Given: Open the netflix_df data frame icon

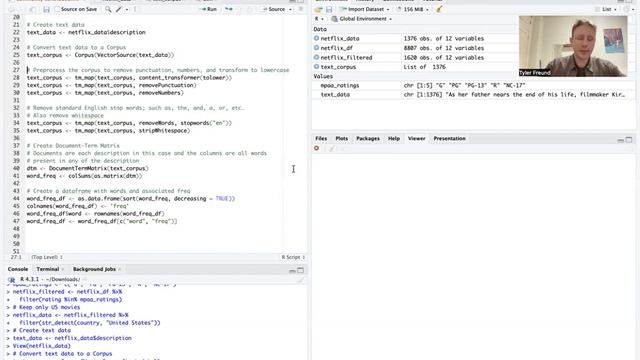Looking at the screenshot, I should (x=316, y=48).
